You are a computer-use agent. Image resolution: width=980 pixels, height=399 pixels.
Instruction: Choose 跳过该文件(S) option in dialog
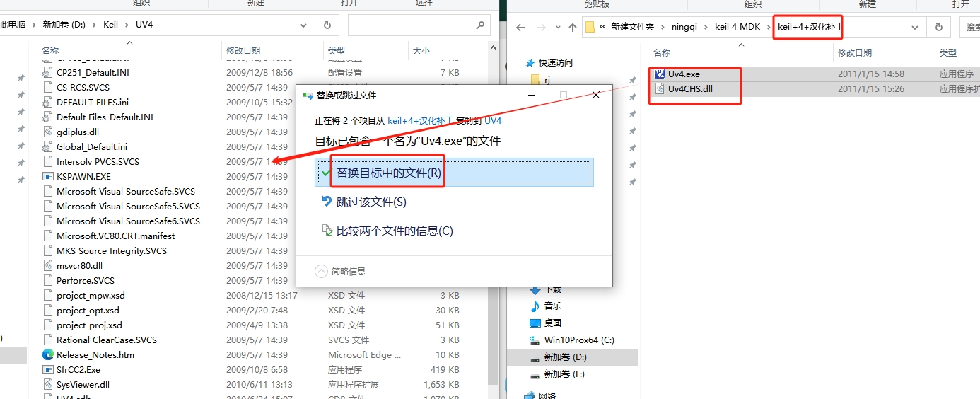371,202
